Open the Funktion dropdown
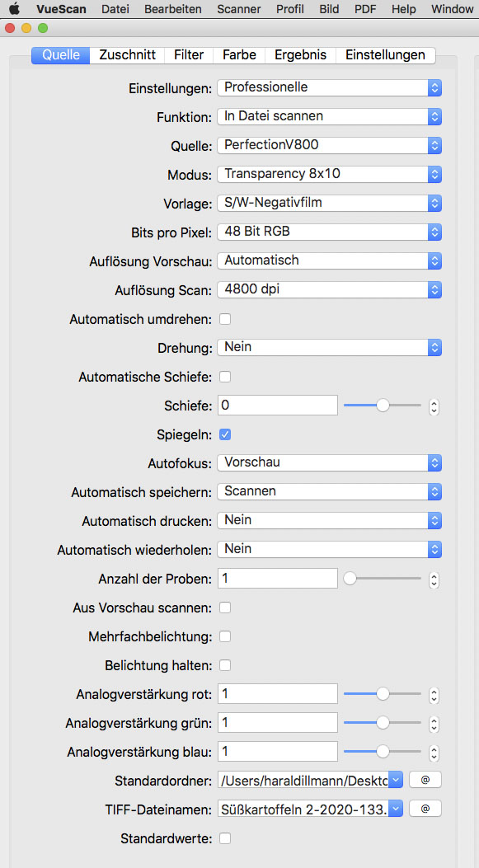 [330, 116]
